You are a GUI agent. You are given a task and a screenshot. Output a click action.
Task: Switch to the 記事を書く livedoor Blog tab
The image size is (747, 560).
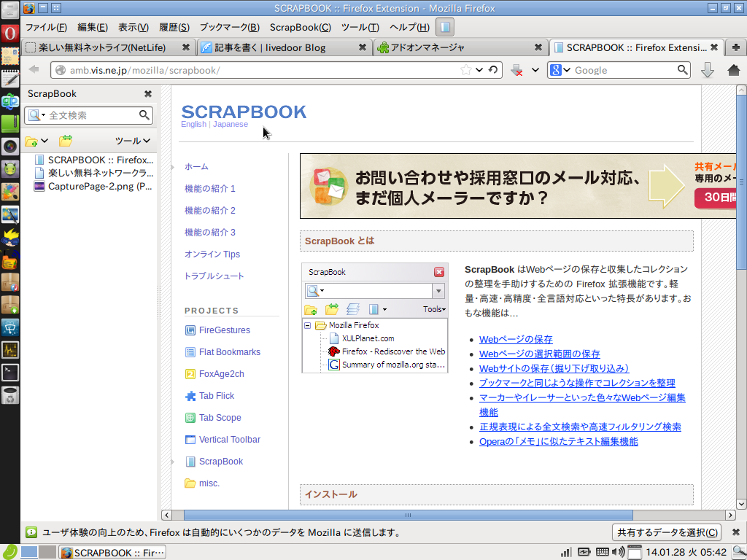coord(284,47)
